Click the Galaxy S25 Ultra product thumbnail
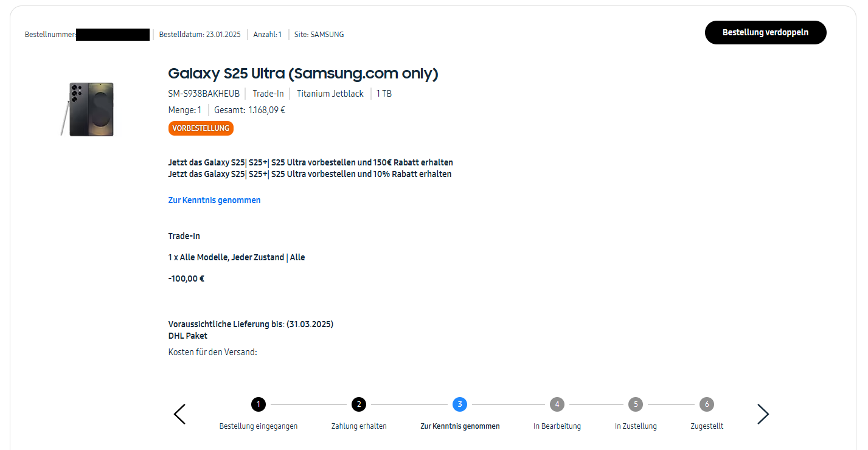The height and width of the screenshot is (450, 868). tap(88, 109)
